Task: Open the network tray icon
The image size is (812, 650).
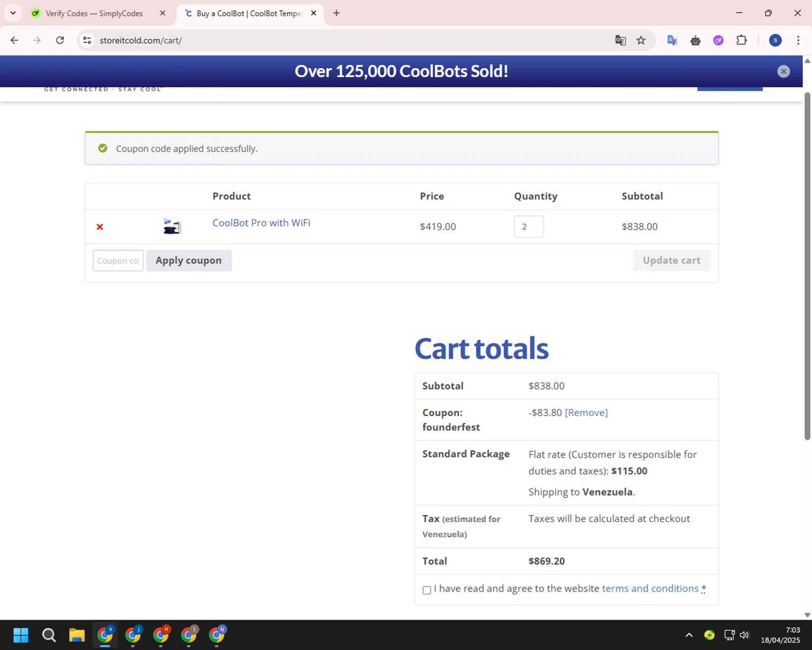Action: [x=729, y=635]
